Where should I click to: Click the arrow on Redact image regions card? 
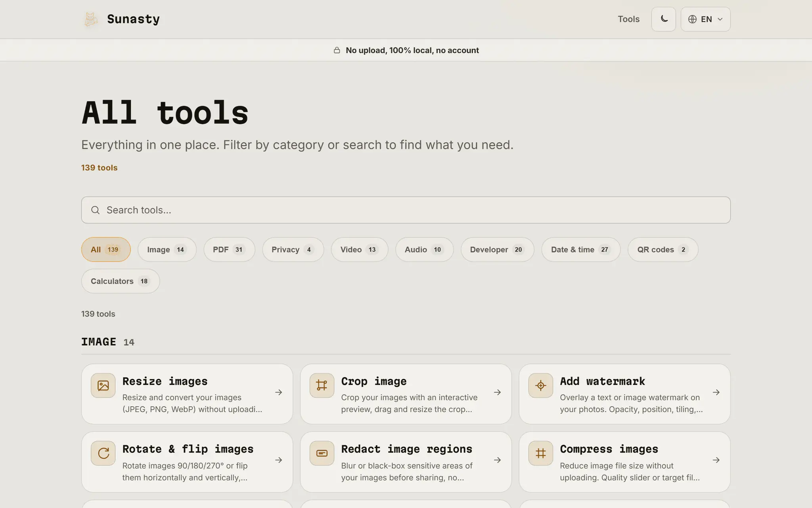tap(498, 460)
